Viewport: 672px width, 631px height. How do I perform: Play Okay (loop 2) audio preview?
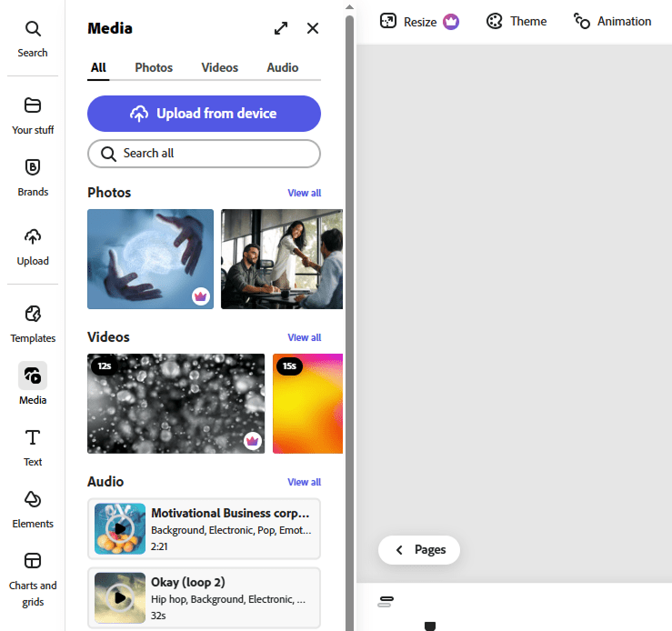(x=120, y=597)
